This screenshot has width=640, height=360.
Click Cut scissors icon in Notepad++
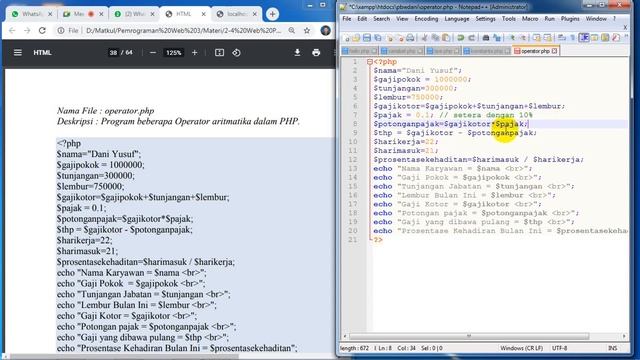[424, 38]
